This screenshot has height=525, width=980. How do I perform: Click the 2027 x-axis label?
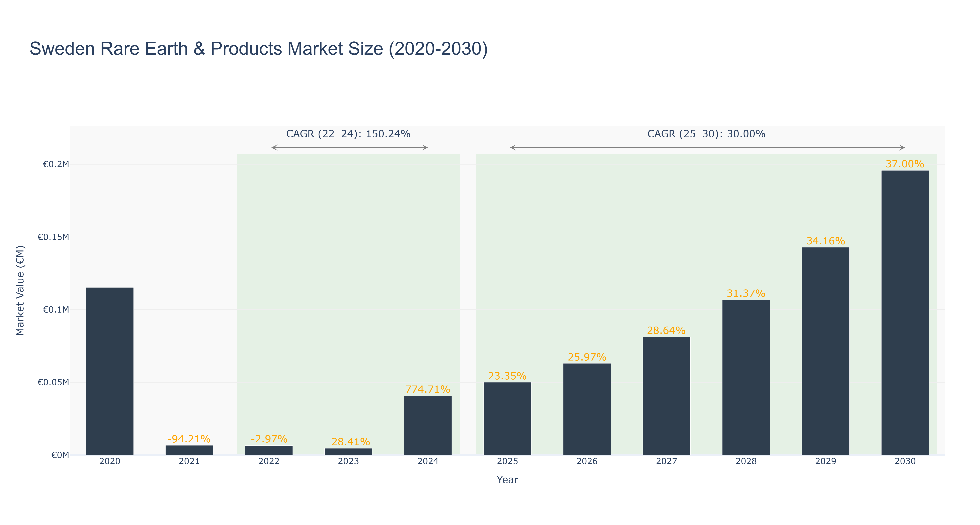pyautogui.click(x=667, y=461)
